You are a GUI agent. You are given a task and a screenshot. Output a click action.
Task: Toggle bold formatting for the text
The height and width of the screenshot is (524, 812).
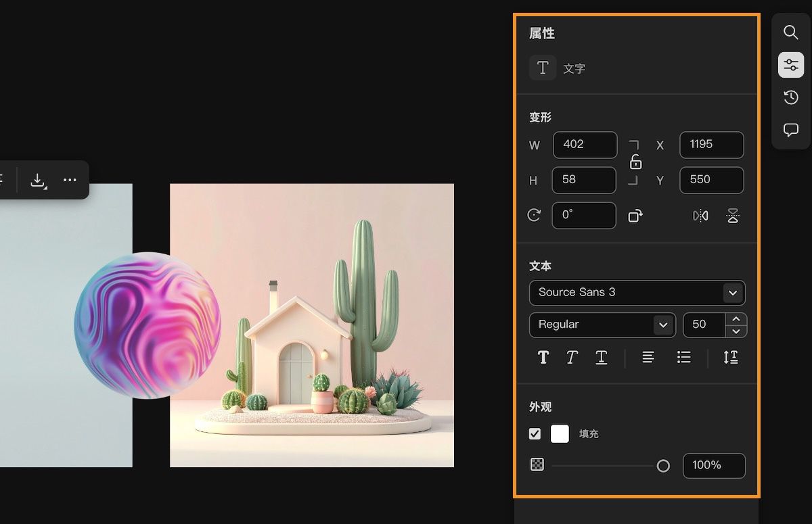coord(543,358)
